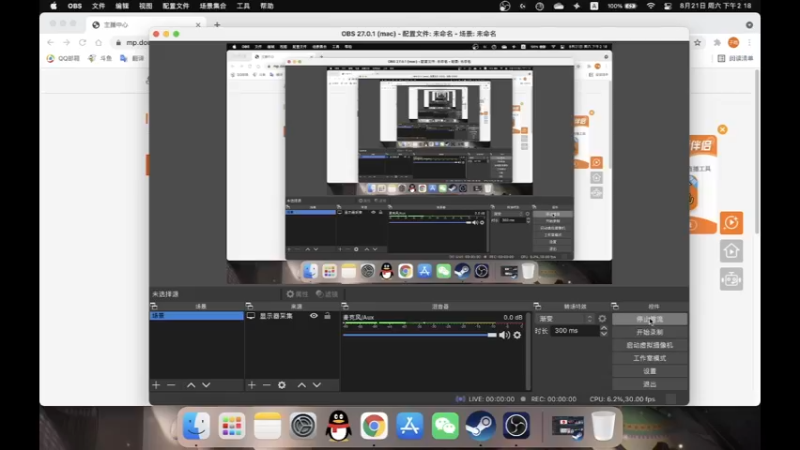The width and height of the screenshot is (800, 450).
Task: Hide 显示器采集 source using eye icon
Action: pyautogui.click(x=314, y=316)
